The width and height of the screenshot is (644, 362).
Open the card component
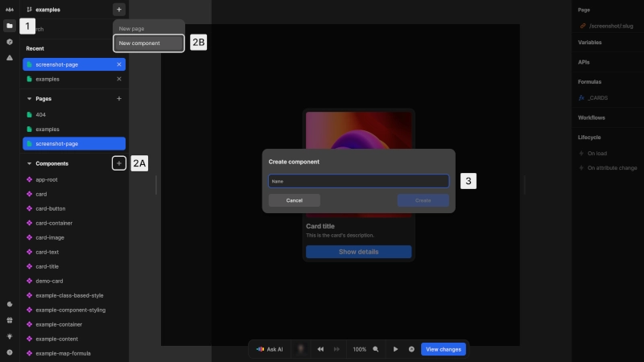click(x=74, y=194)
